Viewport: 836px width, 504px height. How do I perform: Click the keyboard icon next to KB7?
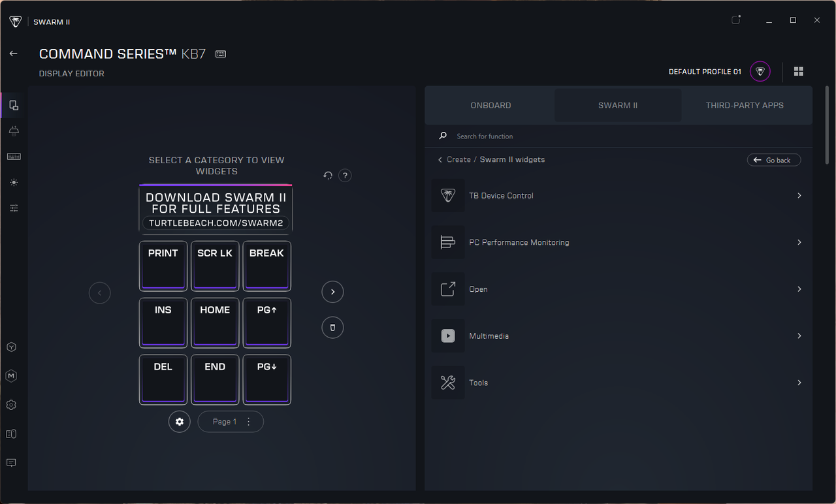tap(221, 54)
